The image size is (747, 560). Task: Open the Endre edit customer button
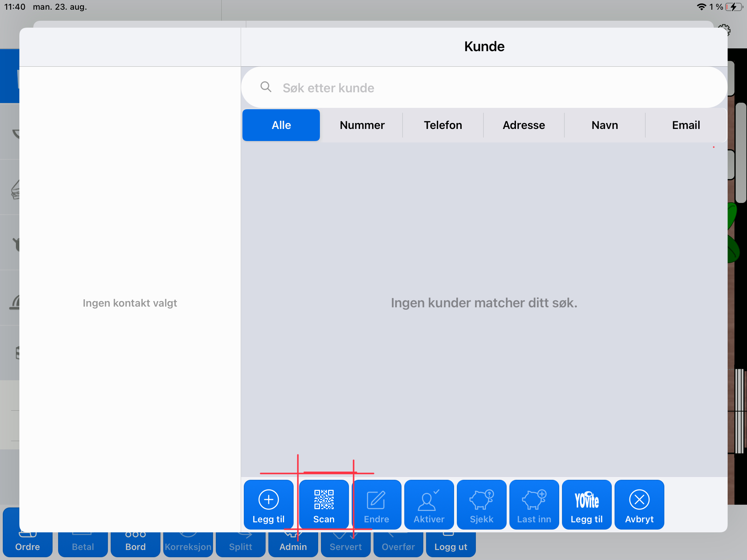coord(377,504)
